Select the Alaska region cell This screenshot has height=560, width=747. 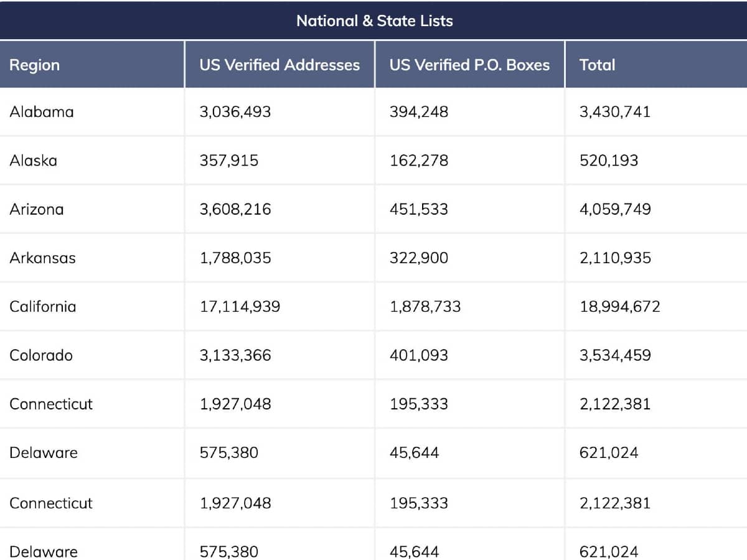(34, 161)
